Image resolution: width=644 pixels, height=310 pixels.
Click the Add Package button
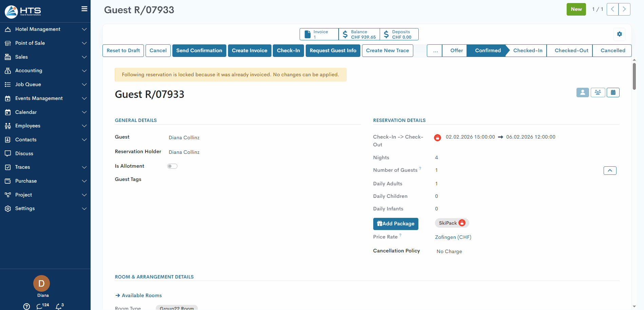pos(396,224)
